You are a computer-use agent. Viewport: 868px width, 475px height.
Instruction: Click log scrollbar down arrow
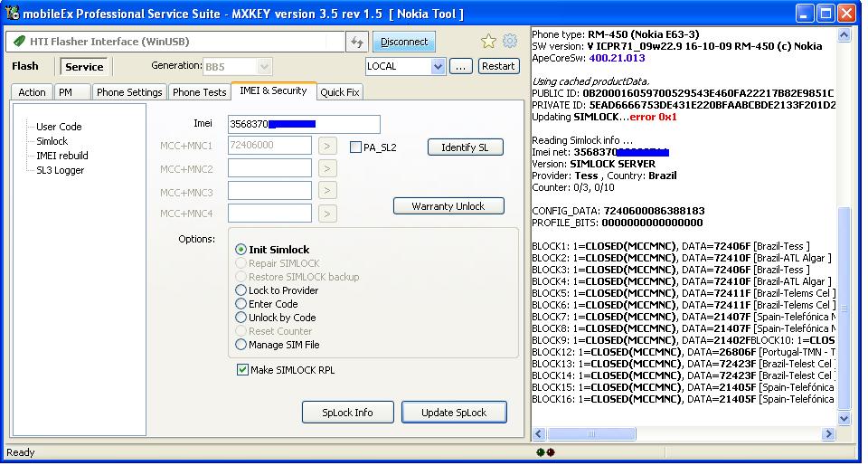[x=844, y=419]
